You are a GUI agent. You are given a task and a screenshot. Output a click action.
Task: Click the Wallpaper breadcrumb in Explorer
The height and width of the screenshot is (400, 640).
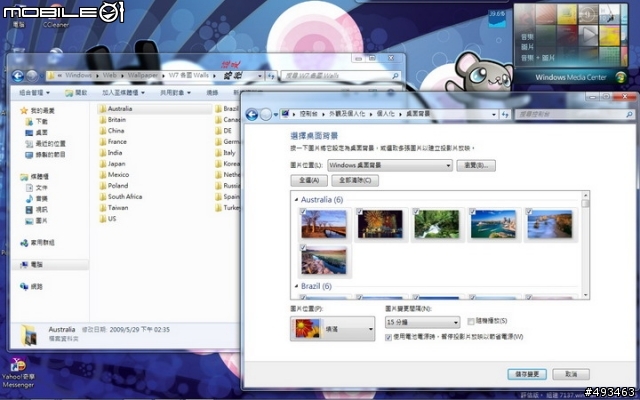pos(142,76)
